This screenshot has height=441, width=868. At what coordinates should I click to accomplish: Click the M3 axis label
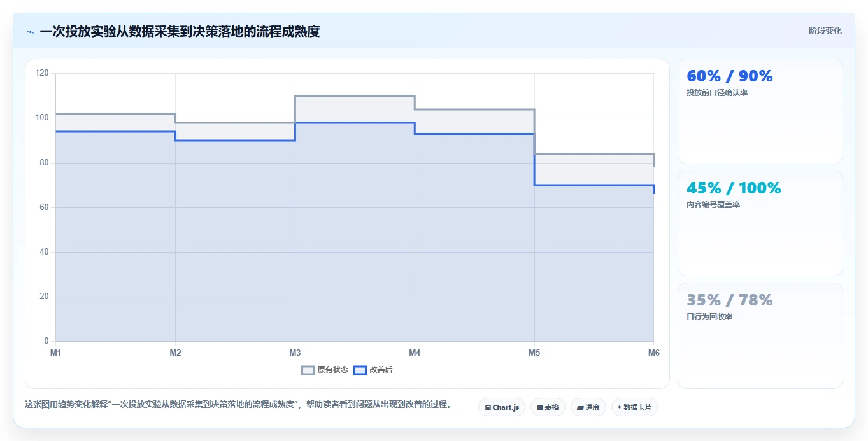tap(295, 353)
